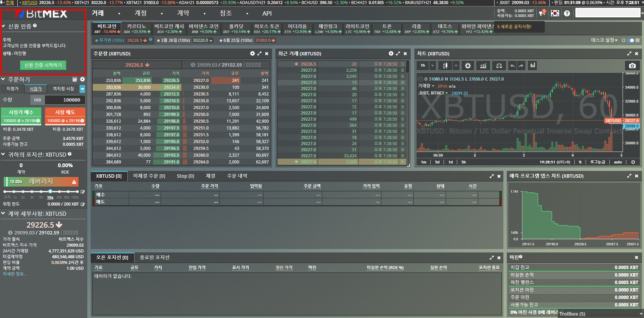The width and height of the screenshot is (644, 318).
Task: Edit risk limit (위험 한도) pencil icon
Action: coord(83,204)
